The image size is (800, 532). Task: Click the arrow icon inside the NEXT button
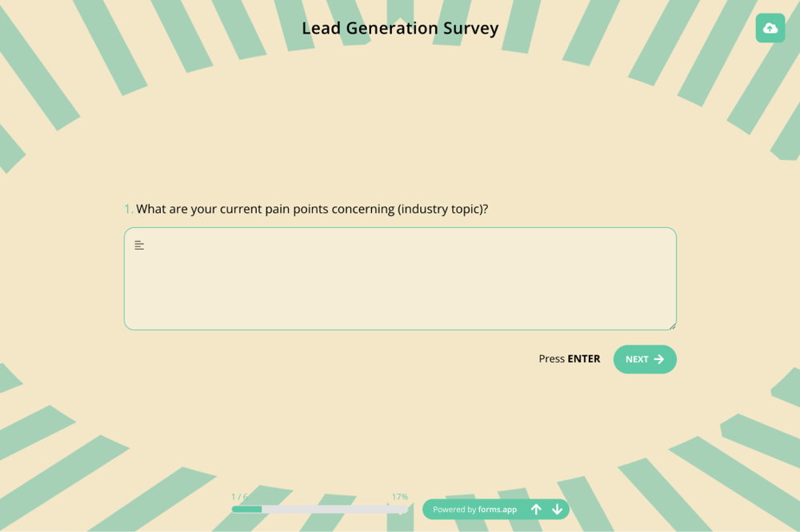pos(661,358)
